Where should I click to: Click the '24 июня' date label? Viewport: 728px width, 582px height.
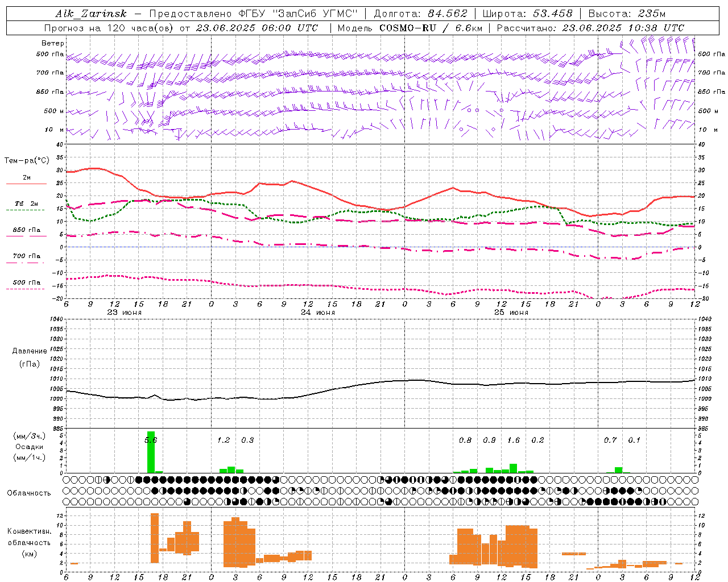coord(317,313)
